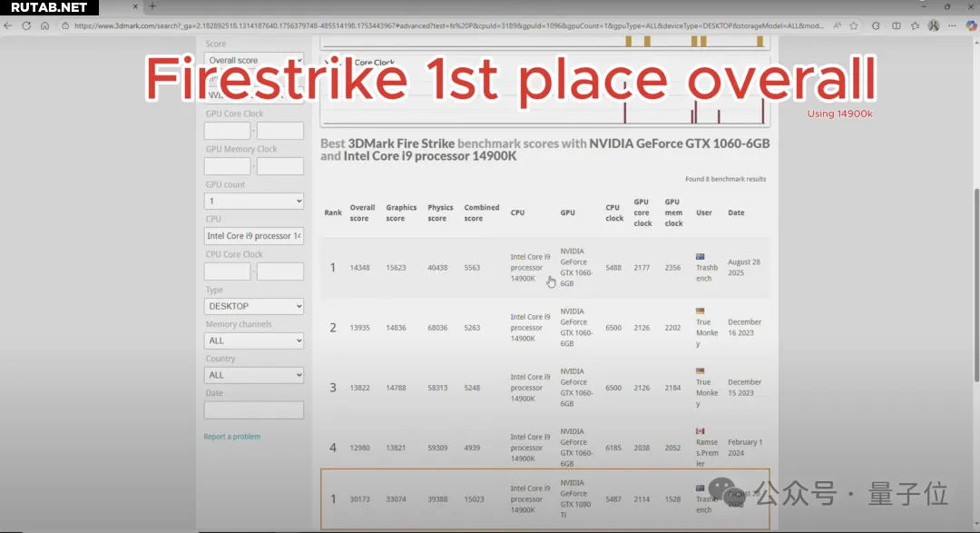This screenshot has width=980, height=533.
Task: Focus the CPU Core Clock maximum field
Action: (280, 271)
